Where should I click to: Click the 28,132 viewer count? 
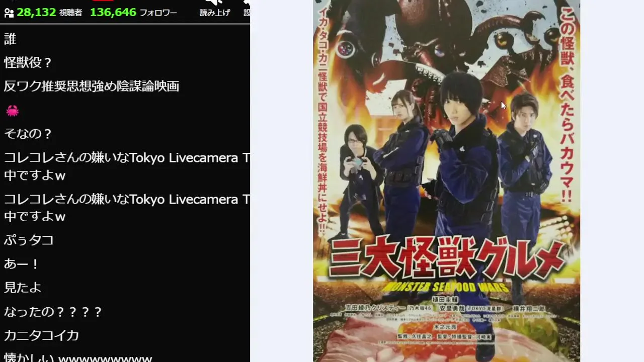point(36,13)
